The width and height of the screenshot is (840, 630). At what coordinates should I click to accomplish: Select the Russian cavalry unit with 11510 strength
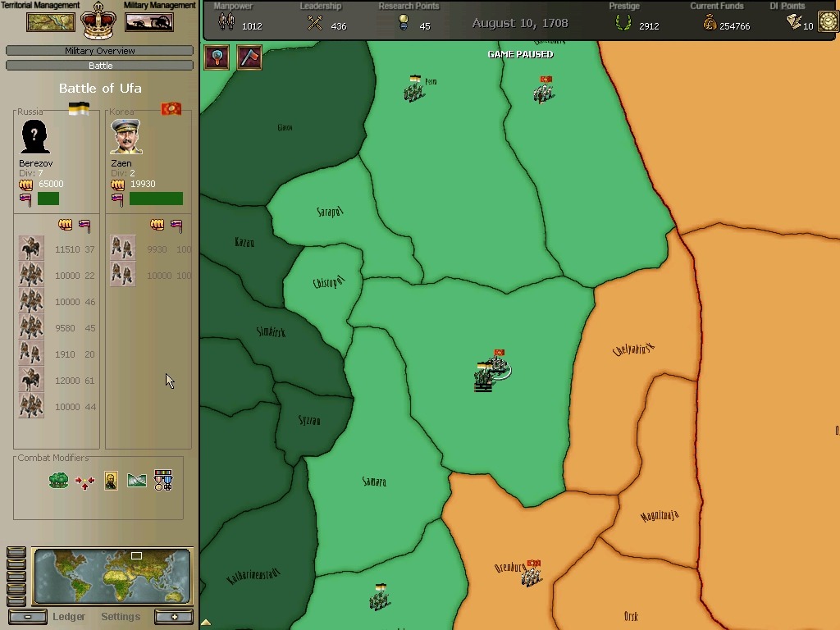[x=32, y=249]
